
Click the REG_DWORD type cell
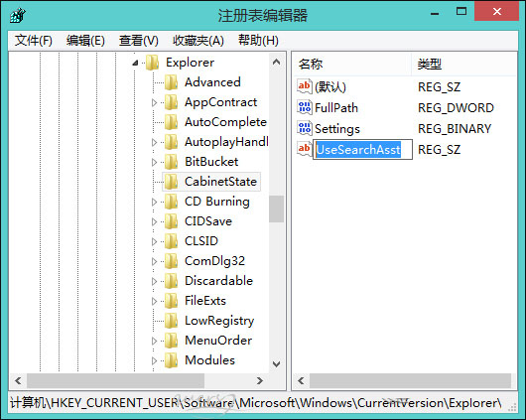pos(456,108)
